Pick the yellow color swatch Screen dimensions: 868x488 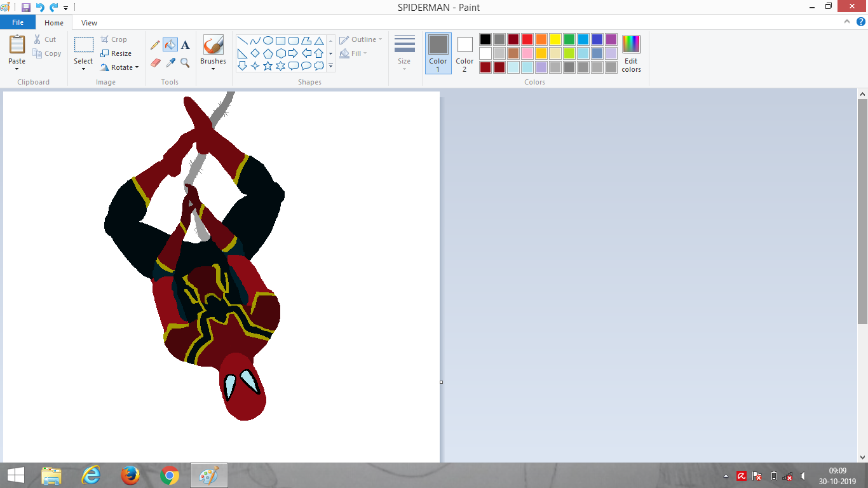[x=555, y=39]
